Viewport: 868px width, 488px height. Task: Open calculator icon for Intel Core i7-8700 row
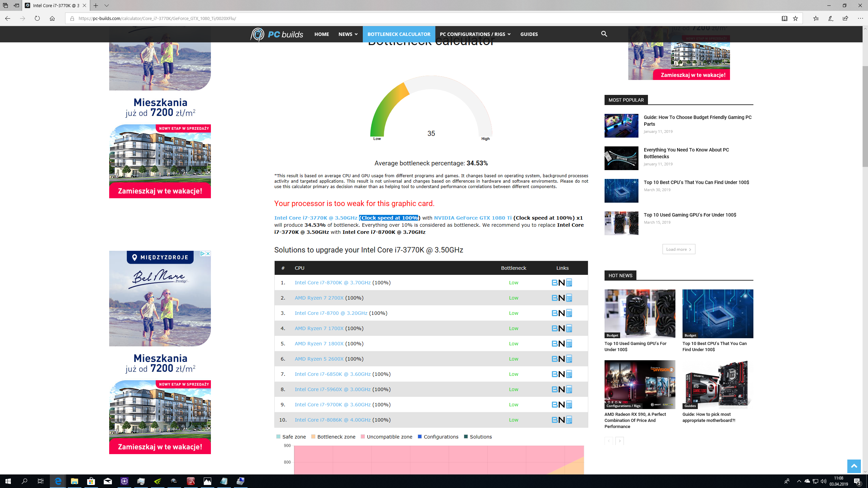pos(569,313)
